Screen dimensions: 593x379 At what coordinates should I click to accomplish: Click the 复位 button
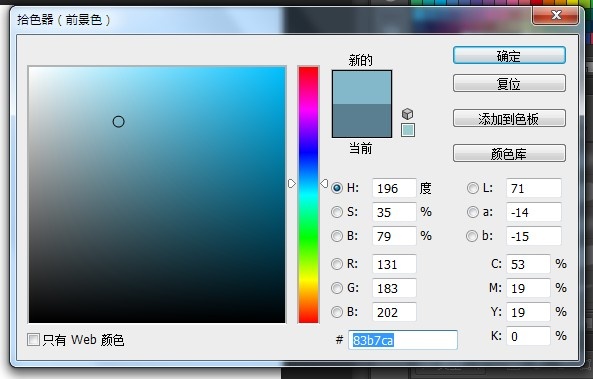(509, 84)
